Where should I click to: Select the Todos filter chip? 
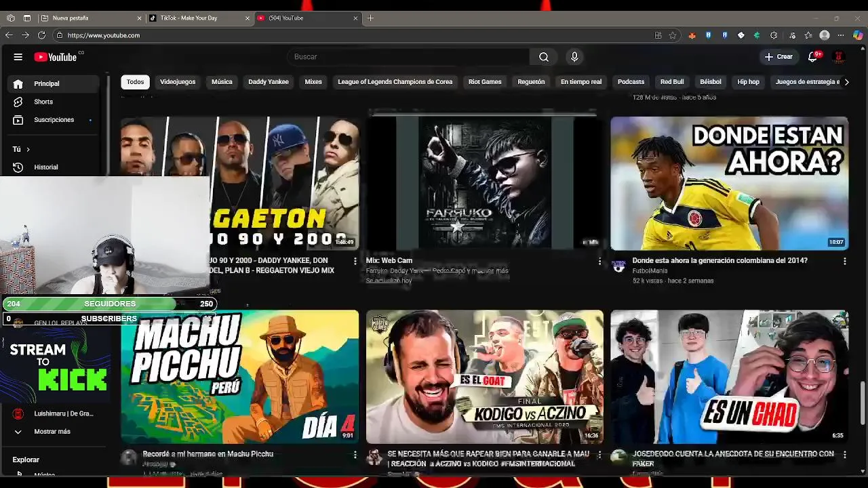(x=135, y=82)
